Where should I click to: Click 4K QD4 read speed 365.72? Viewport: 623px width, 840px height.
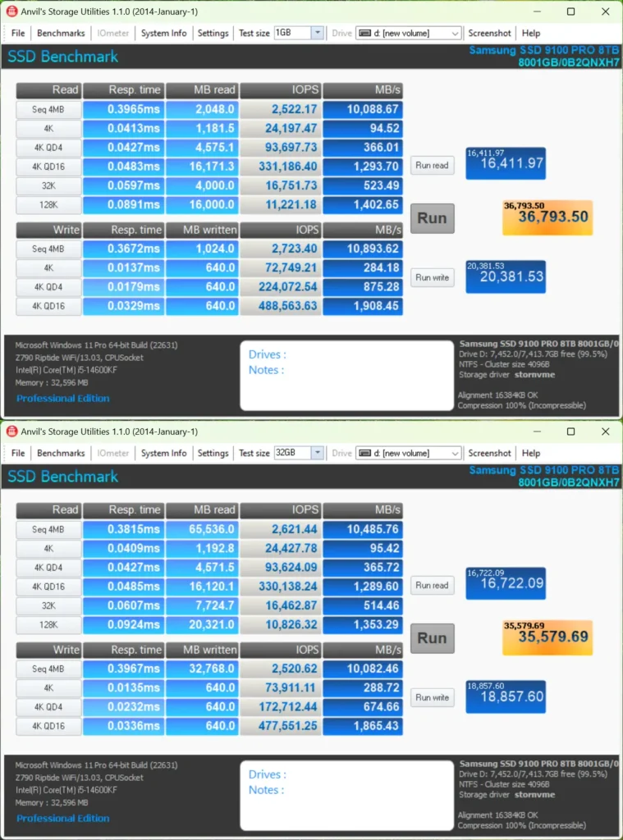click(x=363, y=568)
